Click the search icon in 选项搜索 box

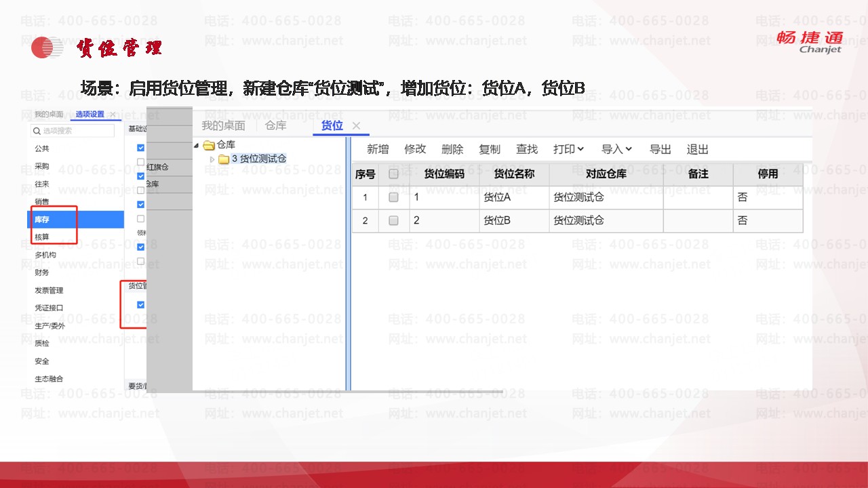[x=37, y=131]
